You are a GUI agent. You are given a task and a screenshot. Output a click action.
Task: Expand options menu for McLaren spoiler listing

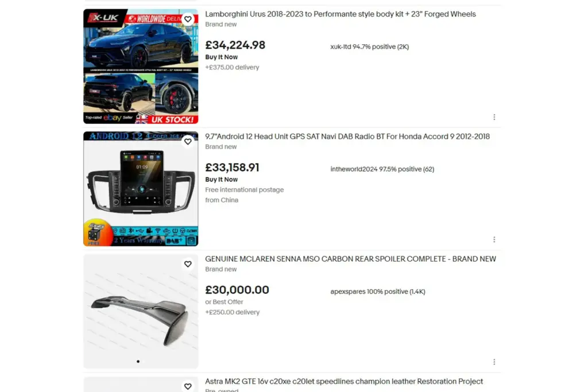(x=494, y=362)
